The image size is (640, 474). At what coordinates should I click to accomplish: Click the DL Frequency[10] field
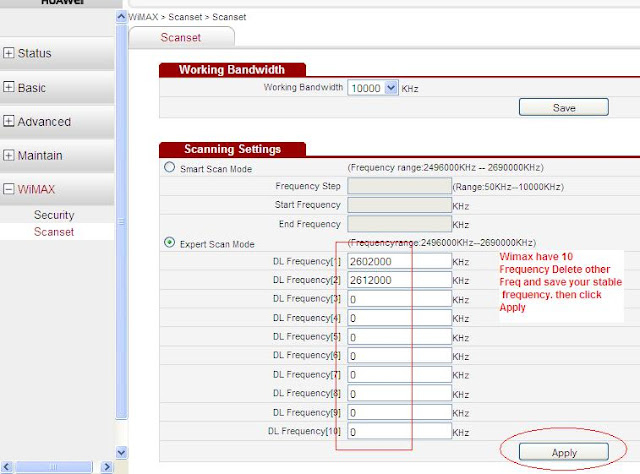(399, 432)
